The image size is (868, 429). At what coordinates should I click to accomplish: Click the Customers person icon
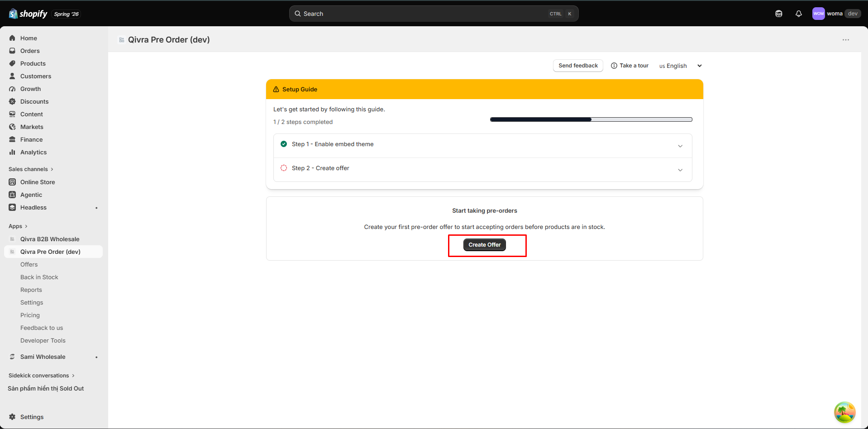coord(12,76)
